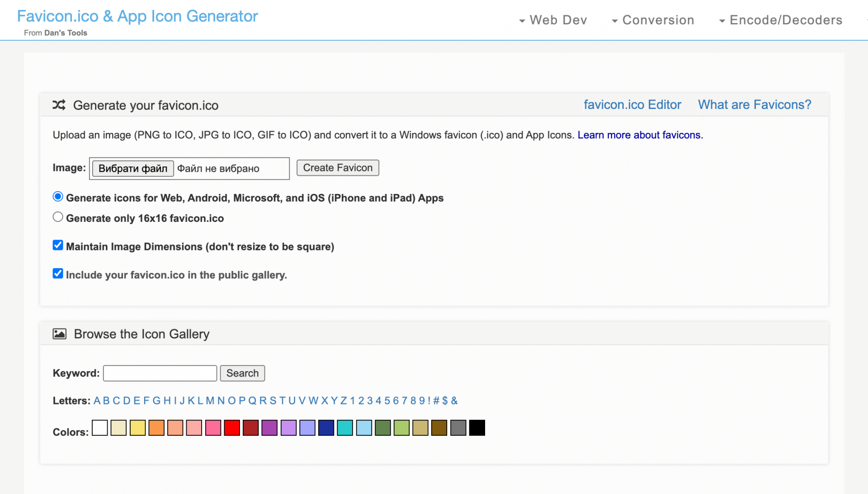Screen dimensions: 868x494
Task: Select the teal color swatch
Action: (x=345, y=428)
